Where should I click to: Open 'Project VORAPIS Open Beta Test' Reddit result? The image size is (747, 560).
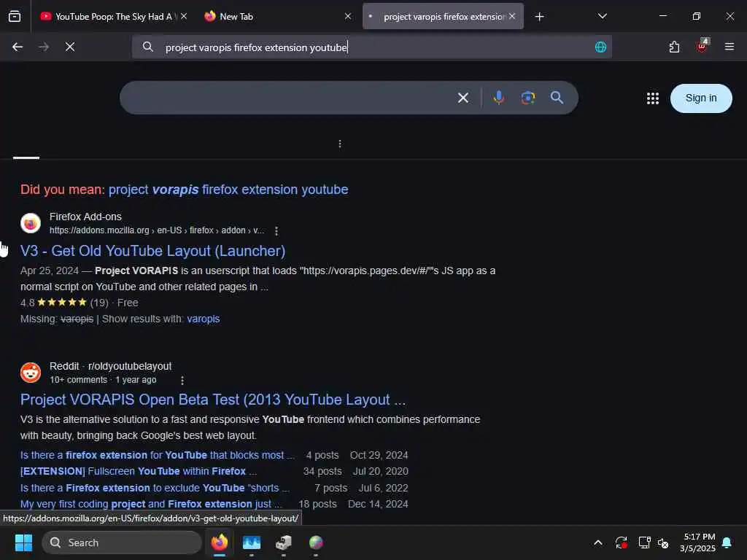(x=213, y=400)
